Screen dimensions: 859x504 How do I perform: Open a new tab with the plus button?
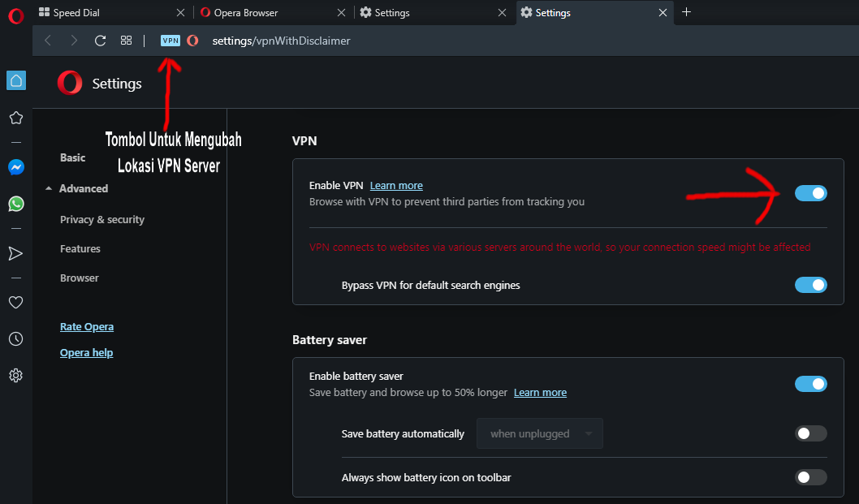coord(686,12)
